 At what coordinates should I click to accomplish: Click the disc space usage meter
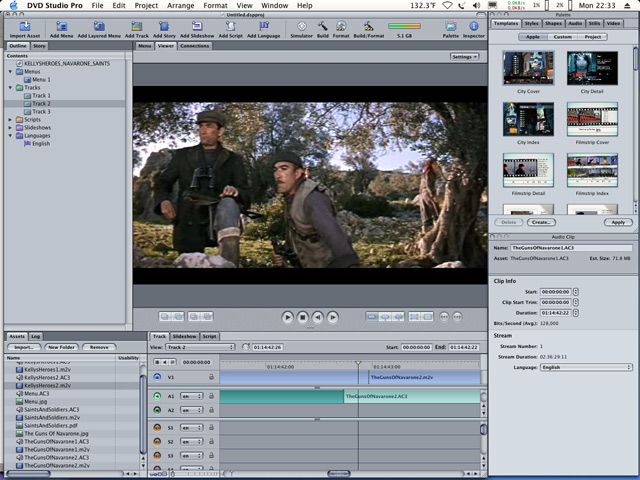pos(404,26)
